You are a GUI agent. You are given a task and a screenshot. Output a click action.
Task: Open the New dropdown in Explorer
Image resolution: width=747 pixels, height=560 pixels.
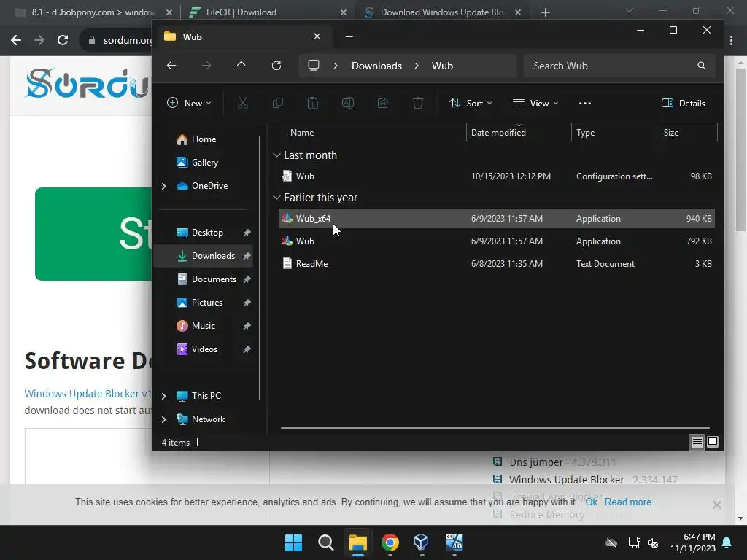(189, 103)
